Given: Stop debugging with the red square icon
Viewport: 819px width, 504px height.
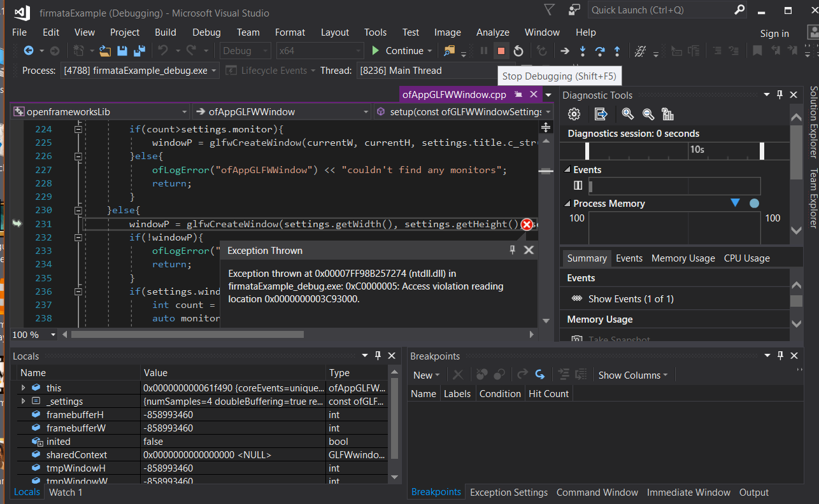Looking at the screenshot, I should pyautogui.click(x=501, y=51).
